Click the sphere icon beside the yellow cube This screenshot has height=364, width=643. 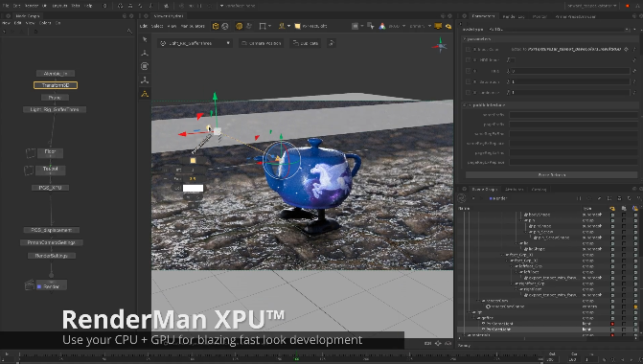pyautogui.click(x=225, y=26)
